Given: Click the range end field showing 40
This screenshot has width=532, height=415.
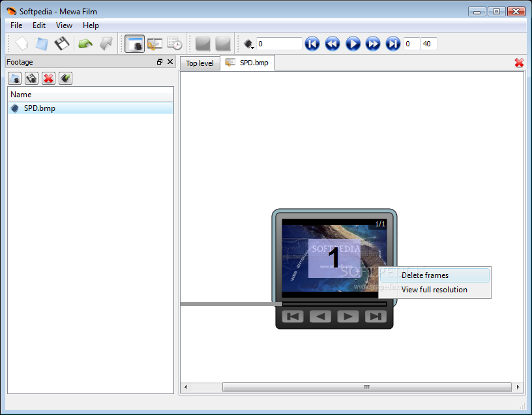Looking at the screenshot, I should click(x=429, y=44).
